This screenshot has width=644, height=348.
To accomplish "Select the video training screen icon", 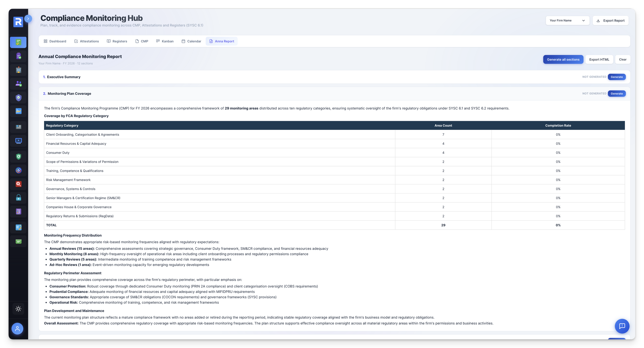I will 18,141.
